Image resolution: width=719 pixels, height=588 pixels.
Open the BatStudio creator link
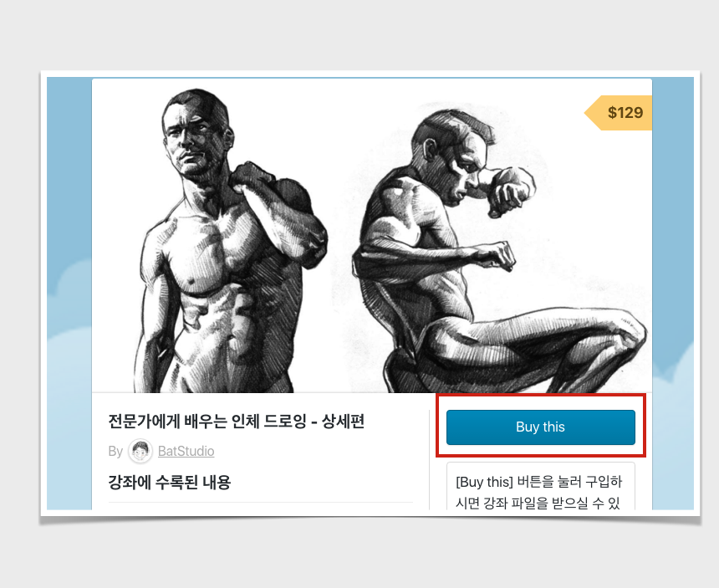click(186, 452)
